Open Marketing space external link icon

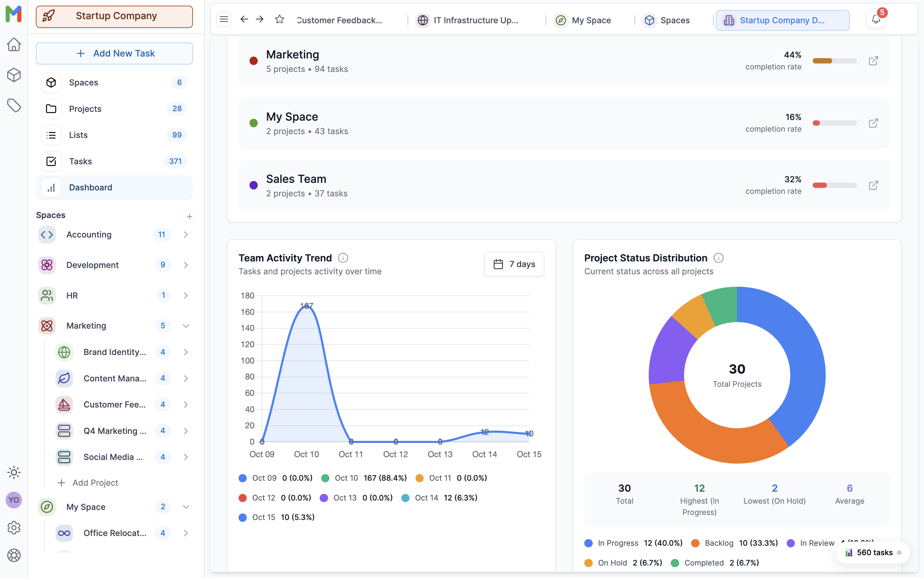(x=873, y=61)
